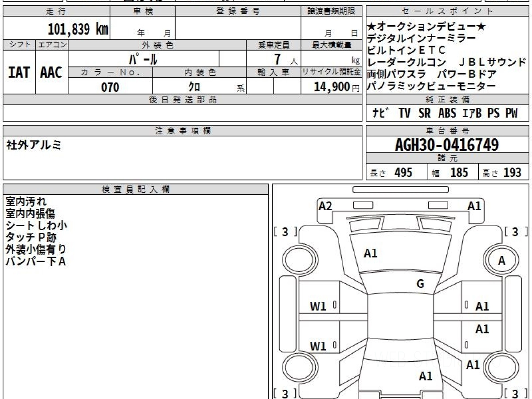Select the 走行 column header
This screenshot has height=399, width=532.
click(56, 12)
